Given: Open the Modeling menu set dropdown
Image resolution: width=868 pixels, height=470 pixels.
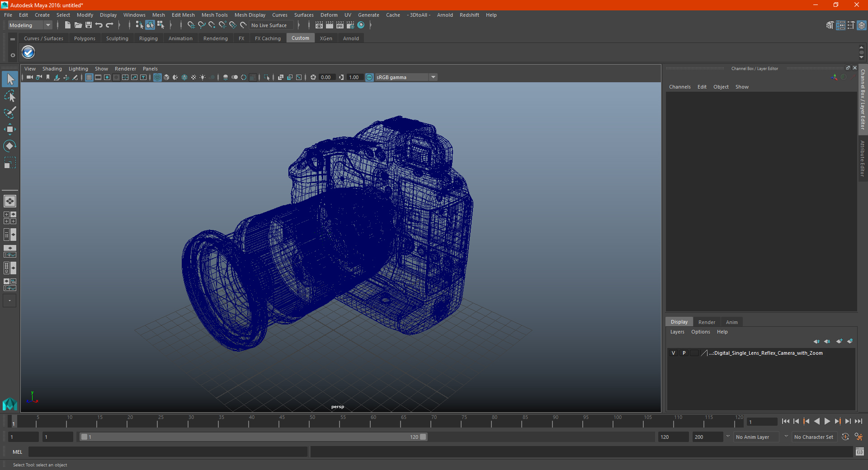Looking at the screenshot, I should pyautogui.click(x=30, y=25).
